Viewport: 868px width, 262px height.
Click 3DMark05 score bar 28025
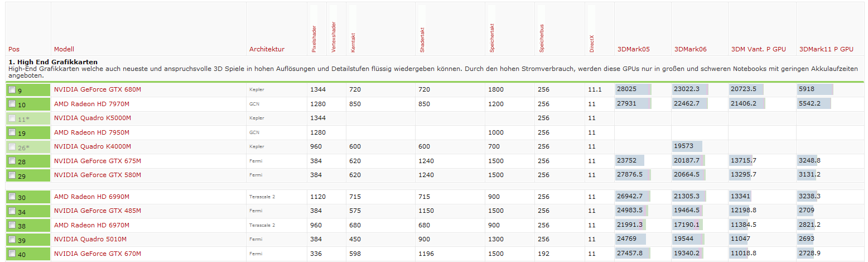[x=633, y=89]
